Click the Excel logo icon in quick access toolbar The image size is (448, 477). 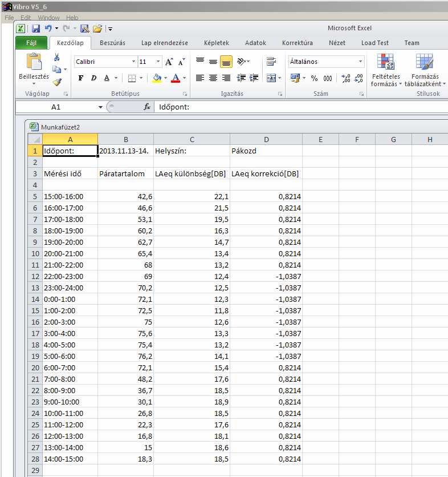point(21,29)
